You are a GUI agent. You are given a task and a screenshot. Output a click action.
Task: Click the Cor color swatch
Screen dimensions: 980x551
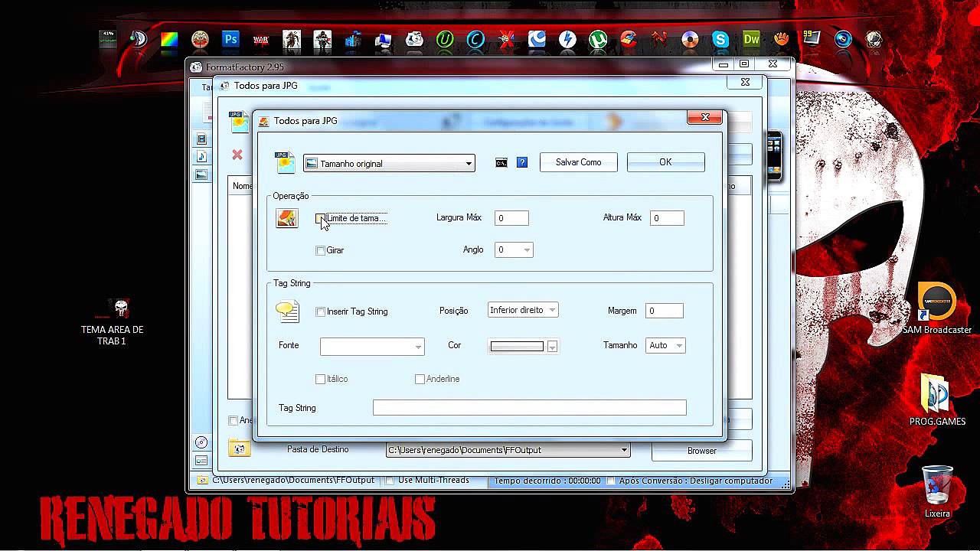[517, 347]
